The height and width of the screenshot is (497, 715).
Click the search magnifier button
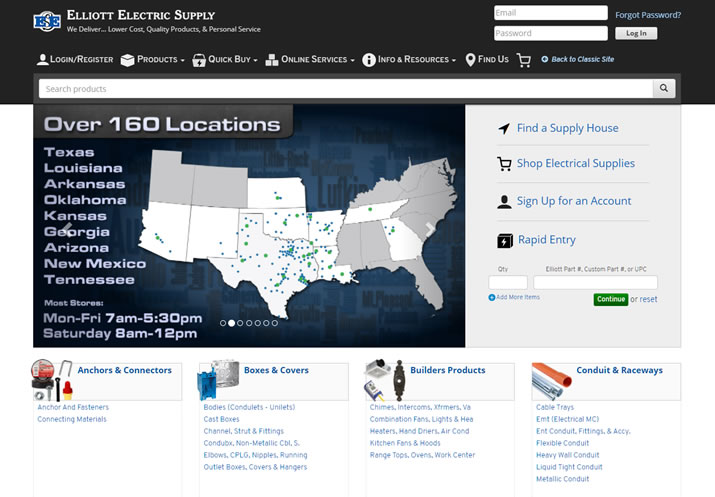click(x=664, y=88)
